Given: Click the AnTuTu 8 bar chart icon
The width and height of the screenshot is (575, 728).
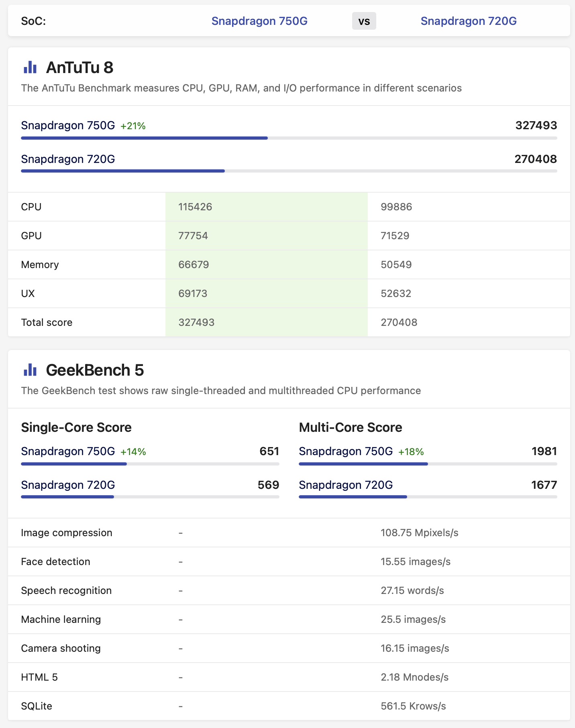Looking at the screenshot, I should click(30, 67).
